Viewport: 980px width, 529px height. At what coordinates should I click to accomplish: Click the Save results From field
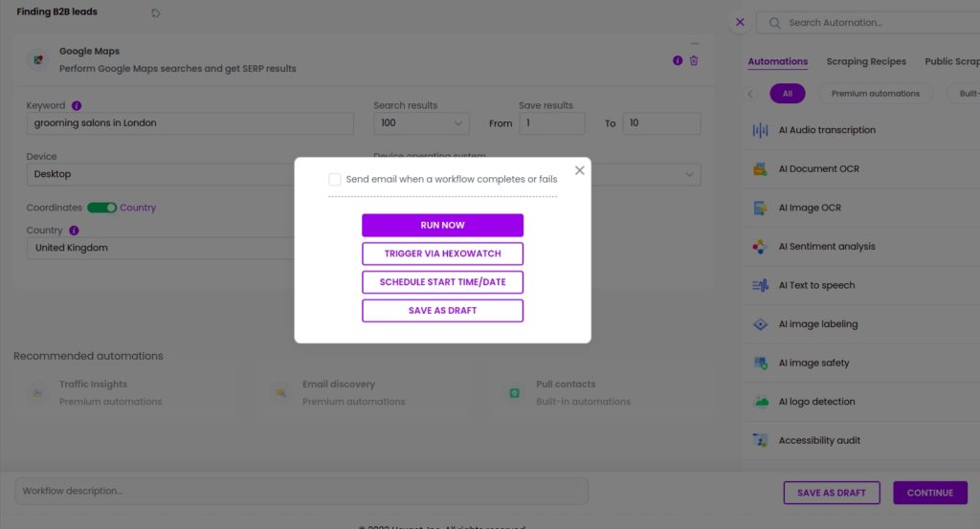click(552, 123)
